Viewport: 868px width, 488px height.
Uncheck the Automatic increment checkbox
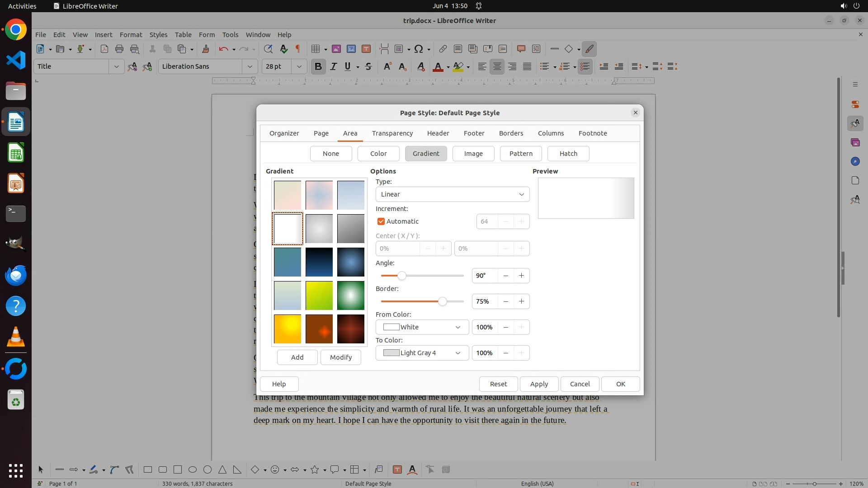[x=381, y=221]
